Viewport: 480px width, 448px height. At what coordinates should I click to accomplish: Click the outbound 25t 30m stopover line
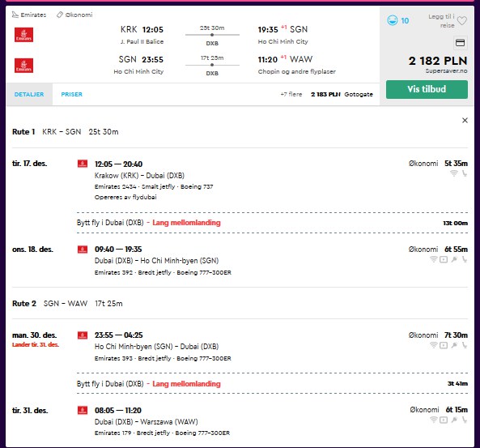click(212, 35)
